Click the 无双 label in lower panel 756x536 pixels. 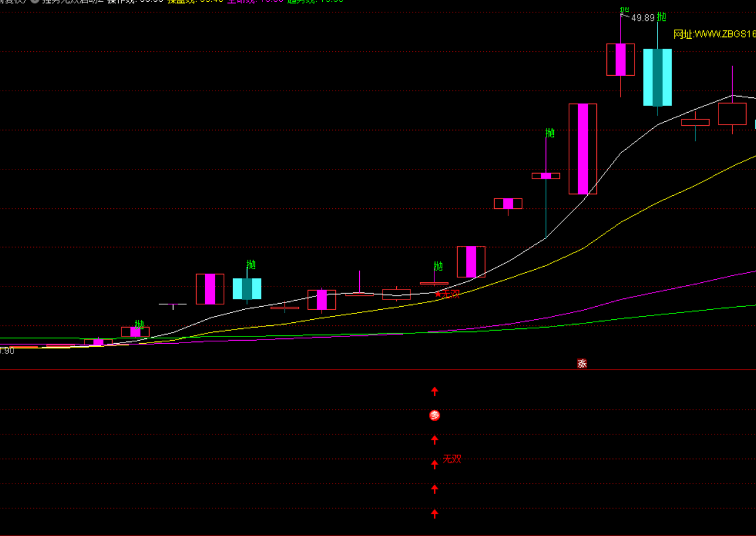[452, 459]
